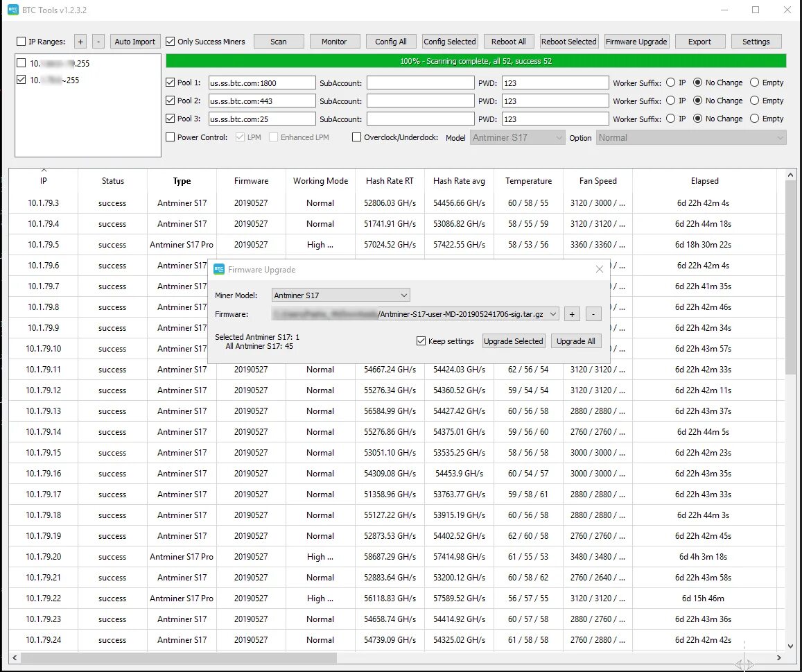Sort table by Temperature column header
This screenshot has height=672, width=802.
(x=528, y=181)
